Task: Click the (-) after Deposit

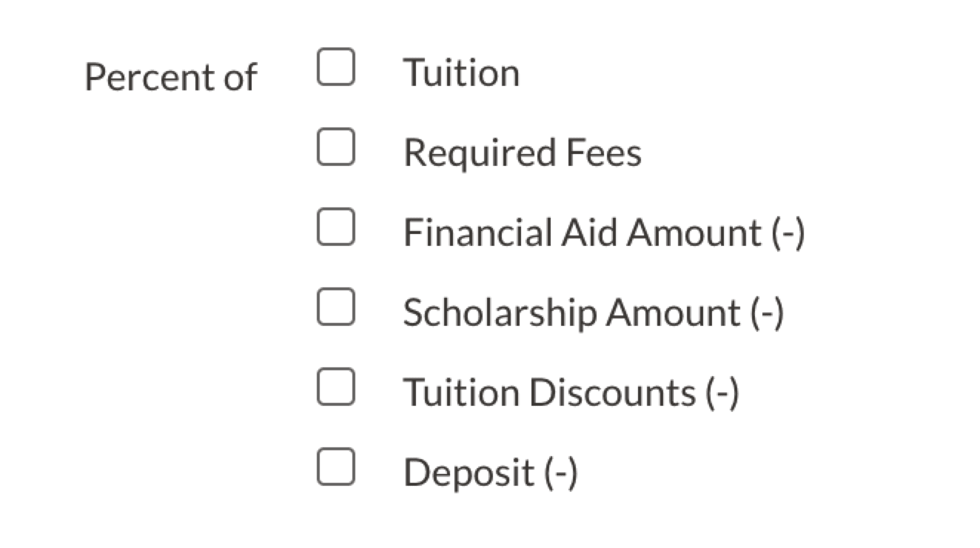Action: point(560,472)
